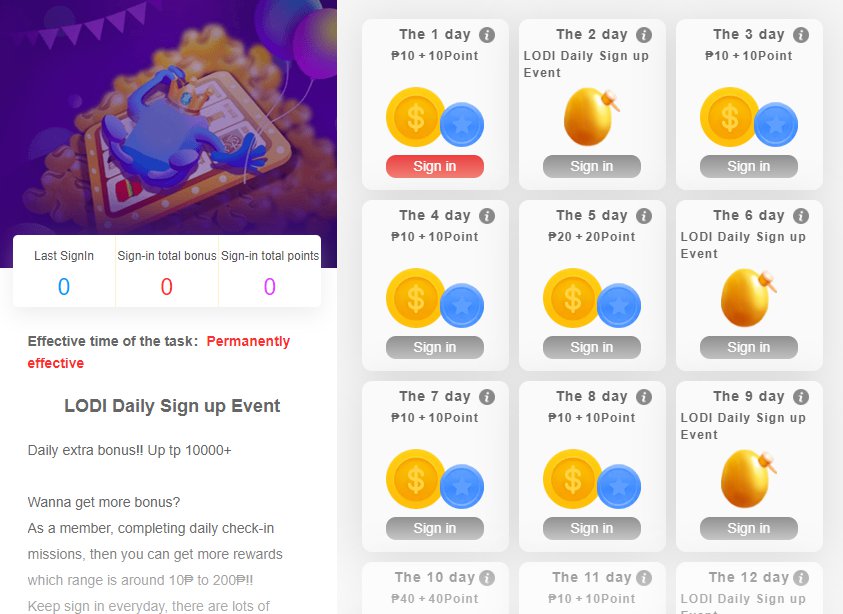Image resolution: width=843 pixels, height=614 pixels.
Task: Open the info icon for The 10 day
Action: (x=487, y=578)
